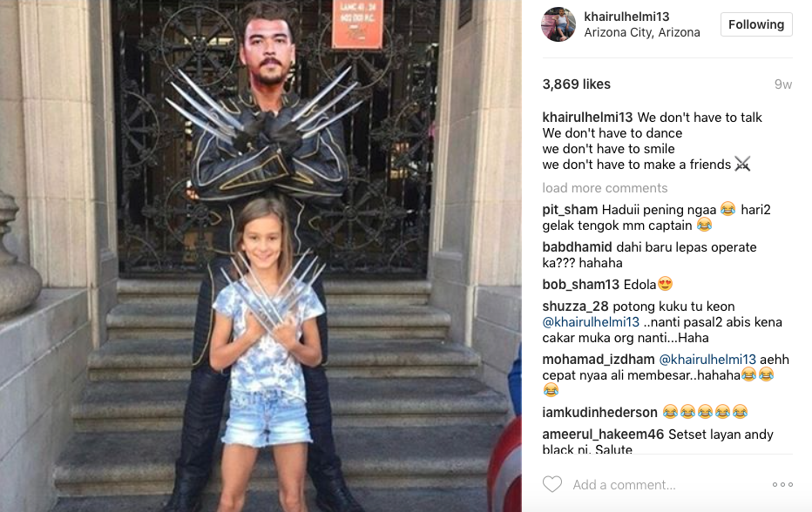Expand load more comments
Image resolution: width=812 pixels, height=512 pixels.
tap(605, 188)
